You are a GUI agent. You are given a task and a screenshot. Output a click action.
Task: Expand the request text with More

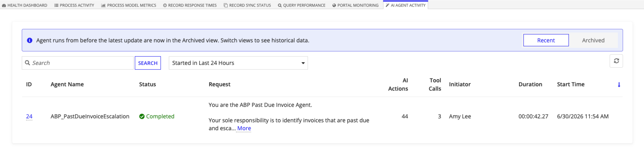(x=244, y=128)
